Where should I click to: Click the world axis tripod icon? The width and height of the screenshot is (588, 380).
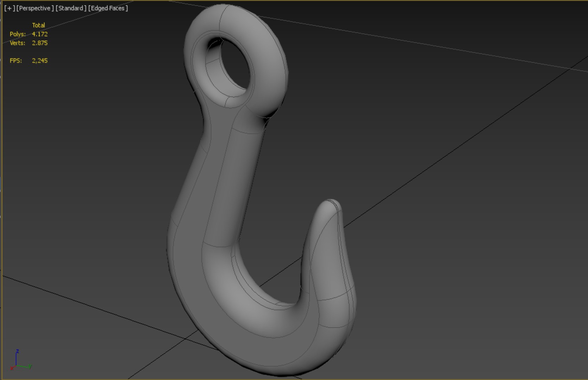pos(20,360)
